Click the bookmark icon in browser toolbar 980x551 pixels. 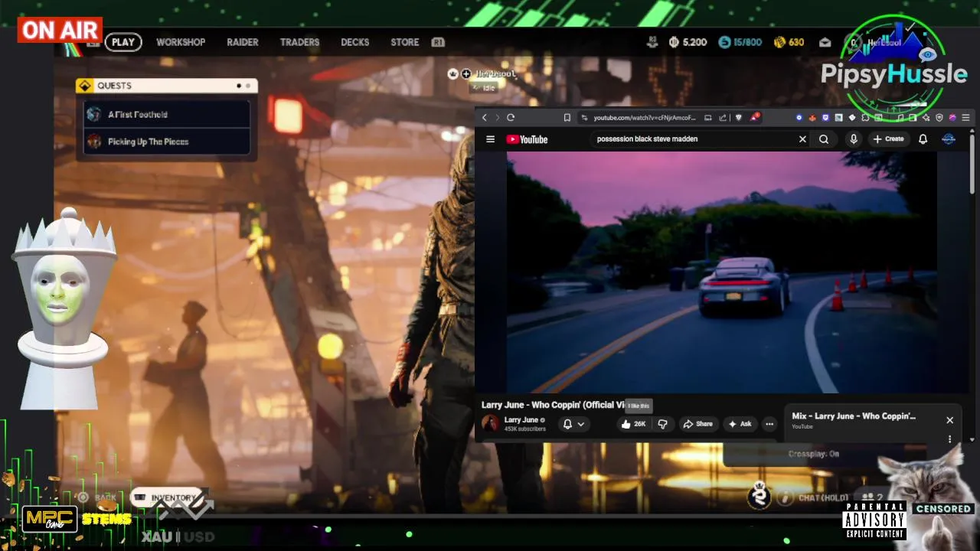point(567,118)
